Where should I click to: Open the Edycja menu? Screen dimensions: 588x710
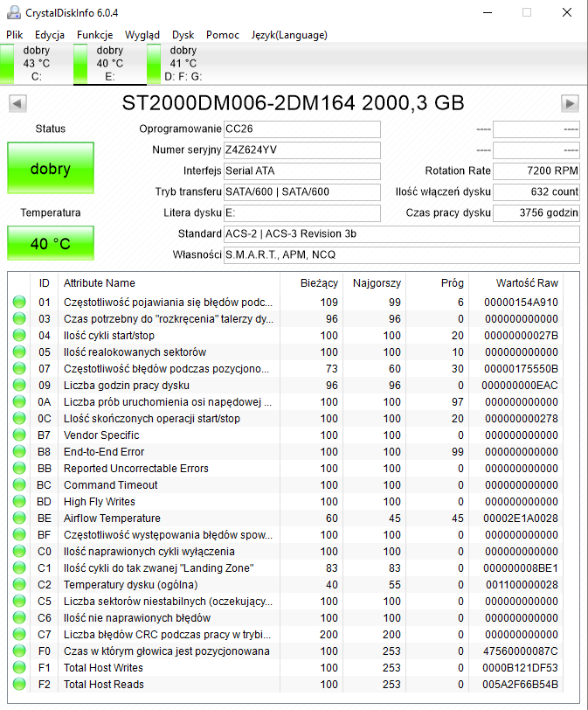point(50,35)
